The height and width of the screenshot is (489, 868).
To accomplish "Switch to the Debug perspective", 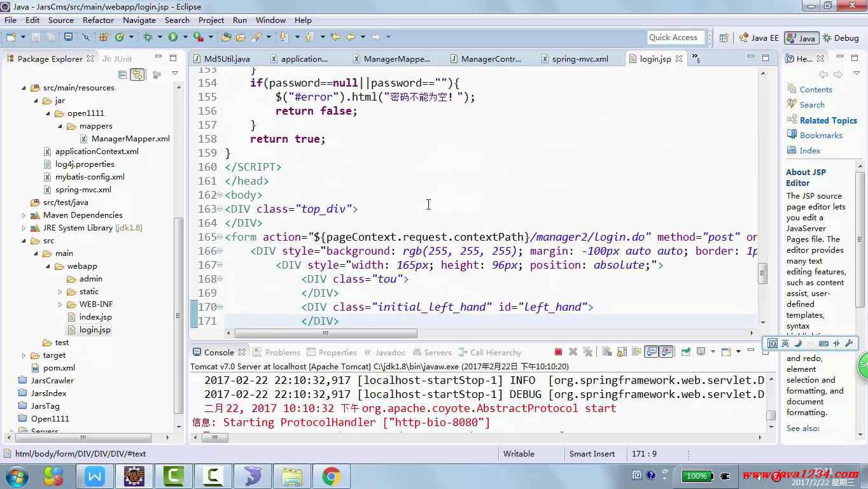I will point(840,38).
